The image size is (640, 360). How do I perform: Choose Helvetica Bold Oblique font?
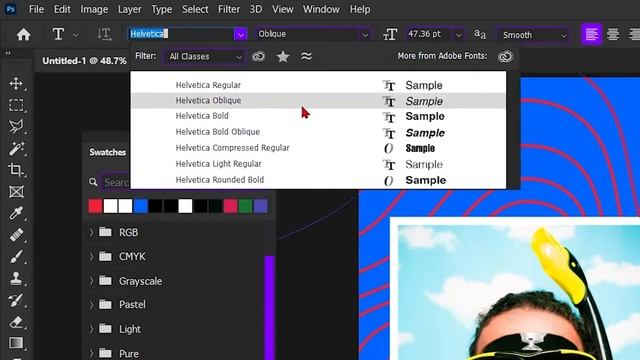click(x=318, y=132)
